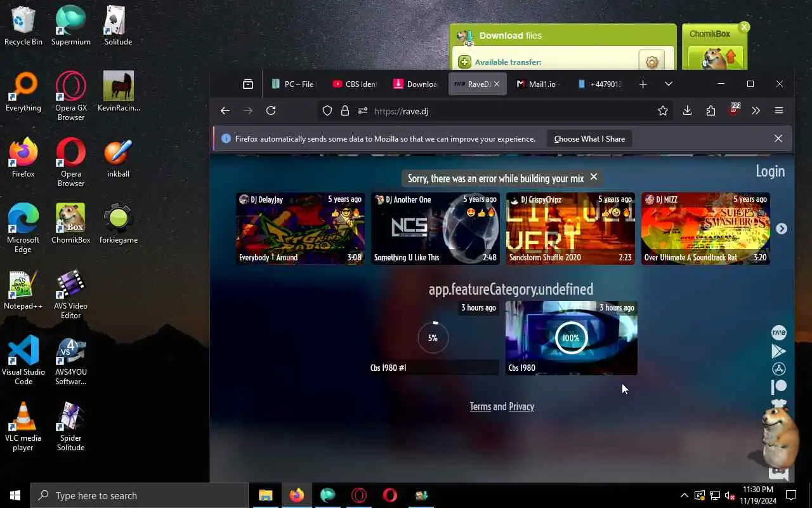Click Opera GX icon on taskbar
Image resolution: width=812 pixels, height=508 pixels.
pyautogui.click(x=359, y=495)
